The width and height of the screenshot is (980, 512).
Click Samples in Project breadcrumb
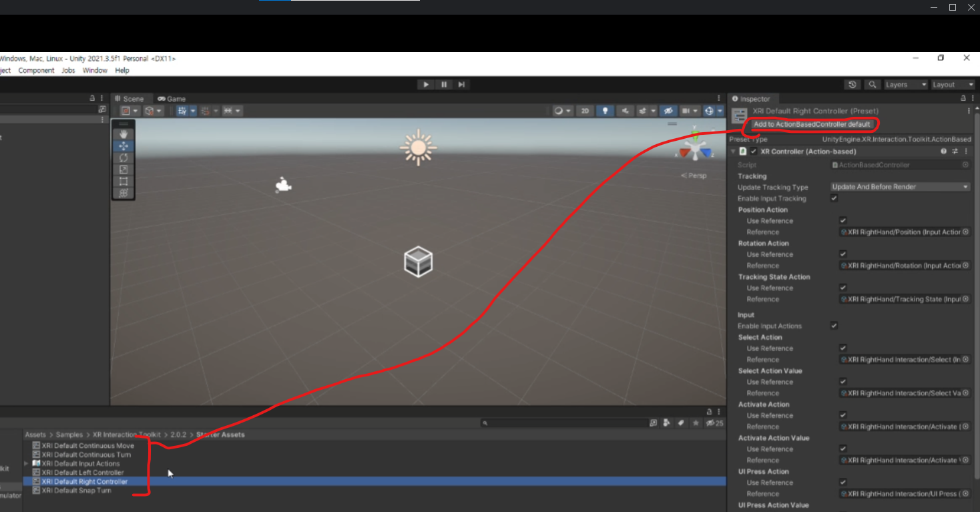69,435
